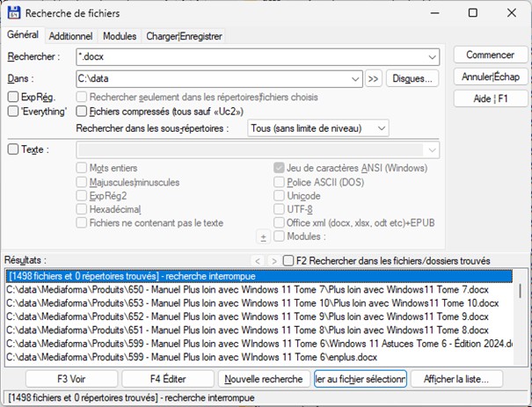532x407 pixels.
Task: Switch to the Additionnel tab
Action: pyautogui.click(x=70, y=36)
